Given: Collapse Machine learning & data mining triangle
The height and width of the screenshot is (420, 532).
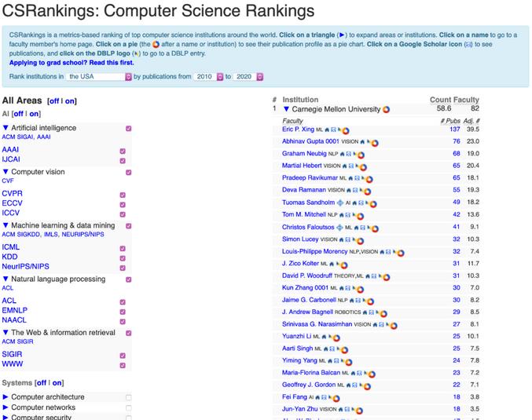Looking at the screenshot, I should (6, 225).
